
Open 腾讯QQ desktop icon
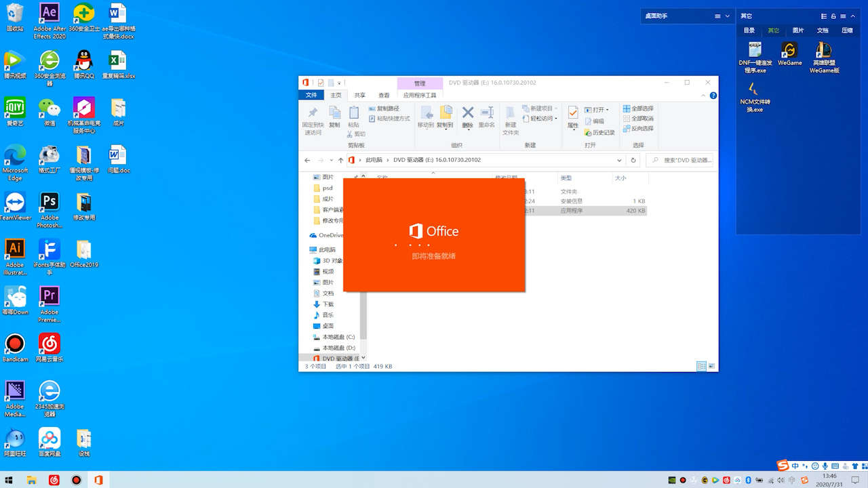coord(83,65)
